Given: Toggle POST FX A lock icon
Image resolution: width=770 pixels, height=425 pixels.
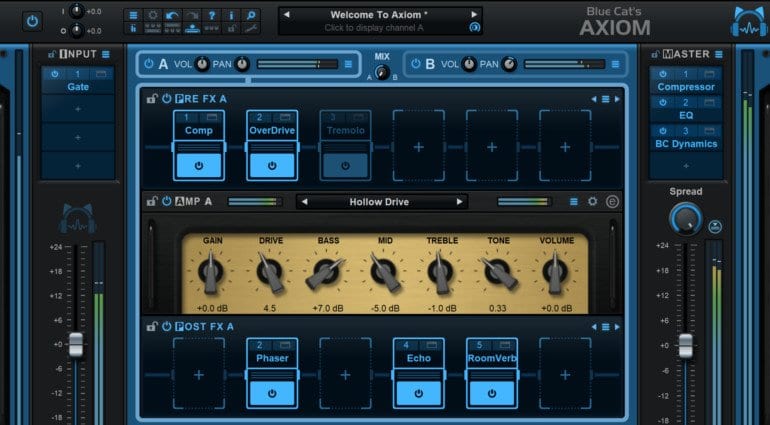Looking at the screenshot, I should [x=152, y=327].
